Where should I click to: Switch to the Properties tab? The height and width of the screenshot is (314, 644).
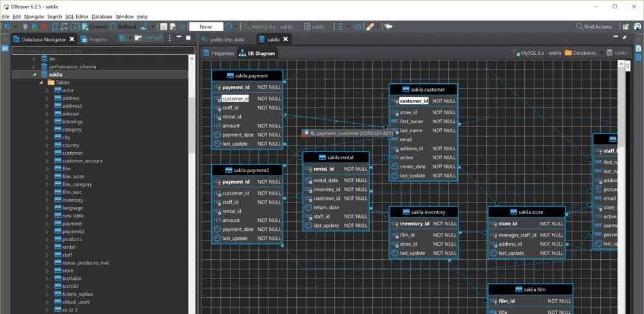point(218,53)
